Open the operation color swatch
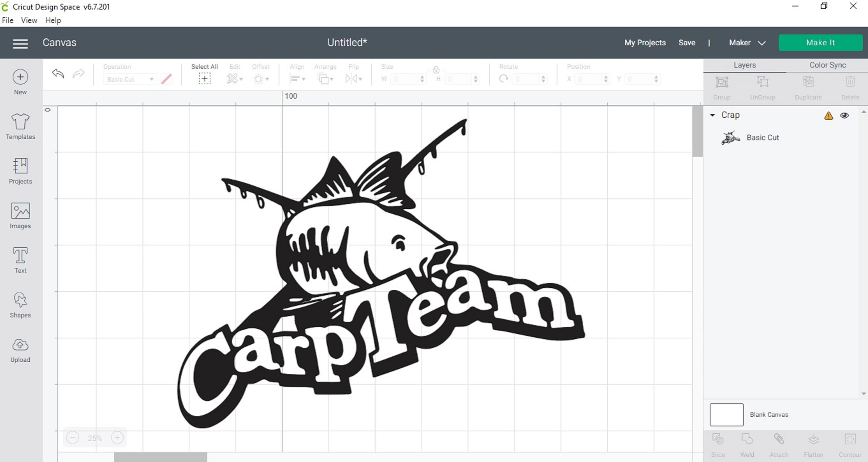The image size is (868, 462). (166, 79)
